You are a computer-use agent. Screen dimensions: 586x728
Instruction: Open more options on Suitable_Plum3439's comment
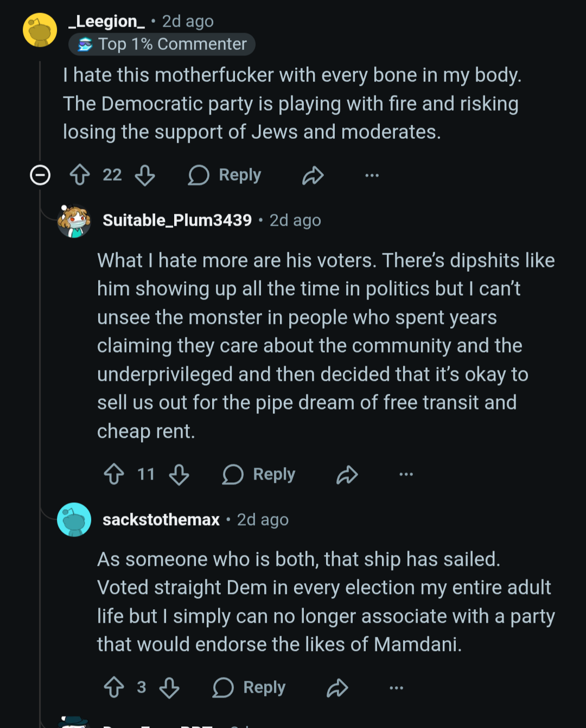coord(406,474)
